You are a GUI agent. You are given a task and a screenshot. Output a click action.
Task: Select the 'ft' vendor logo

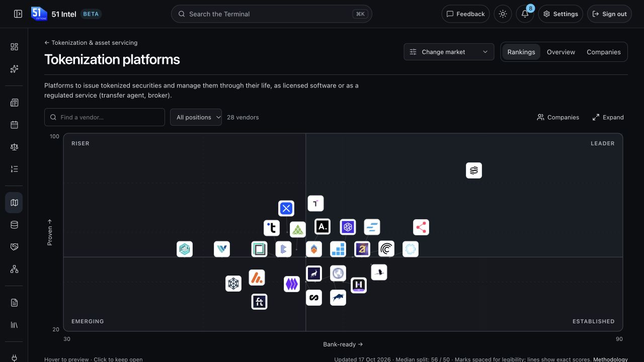click(x=260, y=302)
